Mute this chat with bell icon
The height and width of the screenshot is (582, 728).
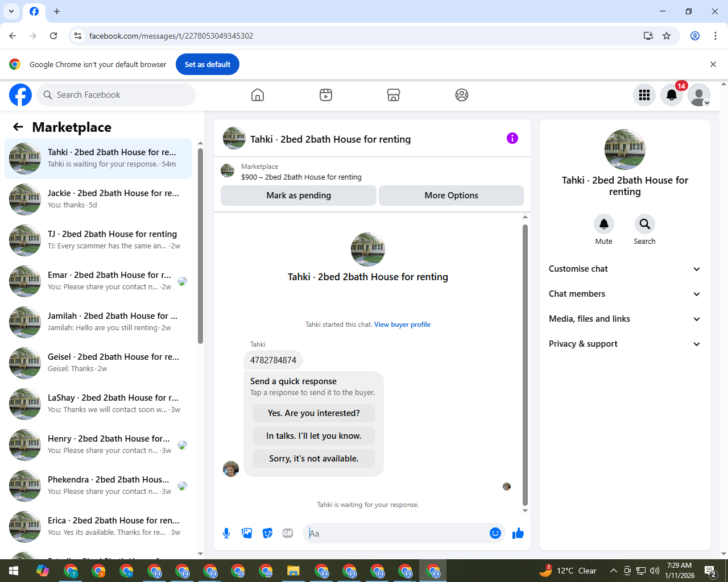604,224
